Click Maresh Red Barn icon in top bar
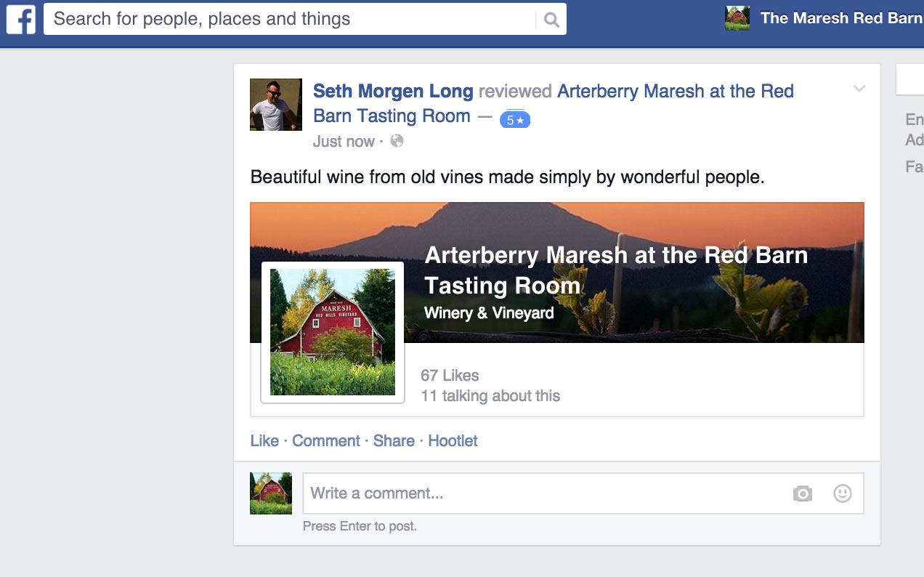The height and width of the screenshot is (577, 924). click(737, 18)
